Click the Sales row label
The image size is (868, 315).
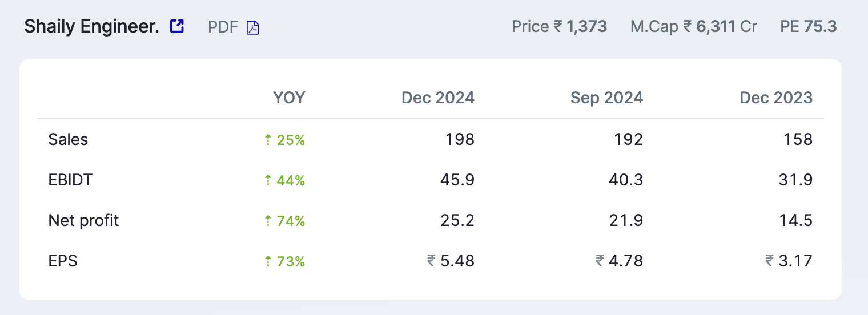pos(68,140)
